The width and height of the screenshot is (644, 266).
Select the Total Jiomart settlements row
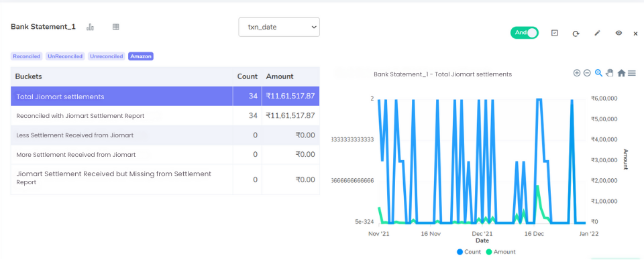(165, 96)
